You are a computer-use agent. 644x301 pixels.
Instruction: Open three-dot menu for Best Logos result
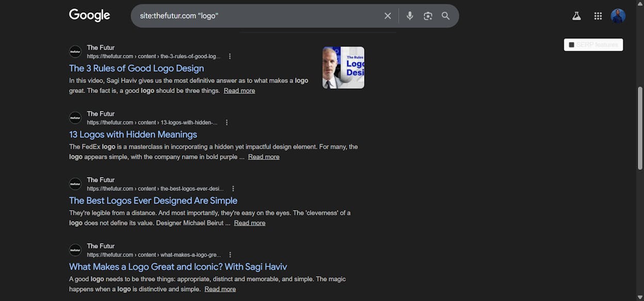point(233,188)
